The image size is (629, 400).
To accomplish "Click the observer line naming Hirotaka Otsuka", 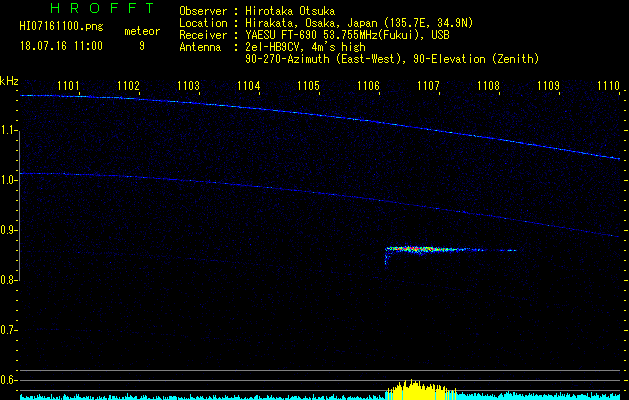I will coord(257,11).
